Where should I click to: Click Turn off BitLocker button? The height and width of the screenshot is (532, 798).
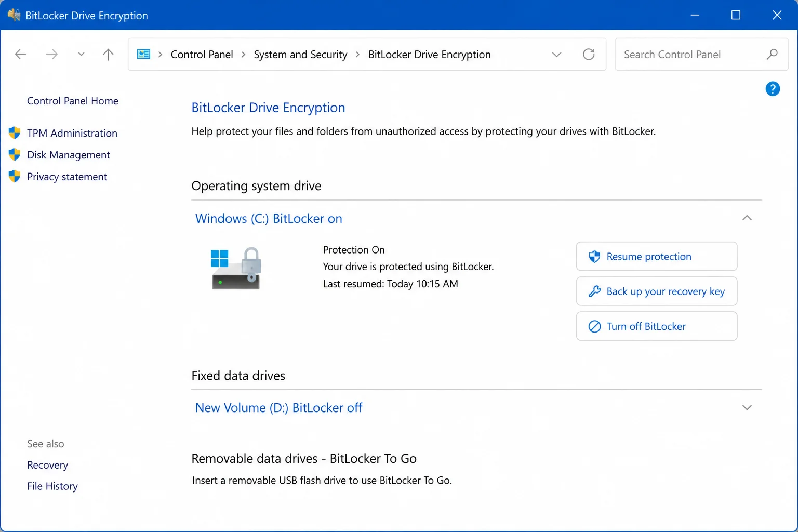(657, 326)
